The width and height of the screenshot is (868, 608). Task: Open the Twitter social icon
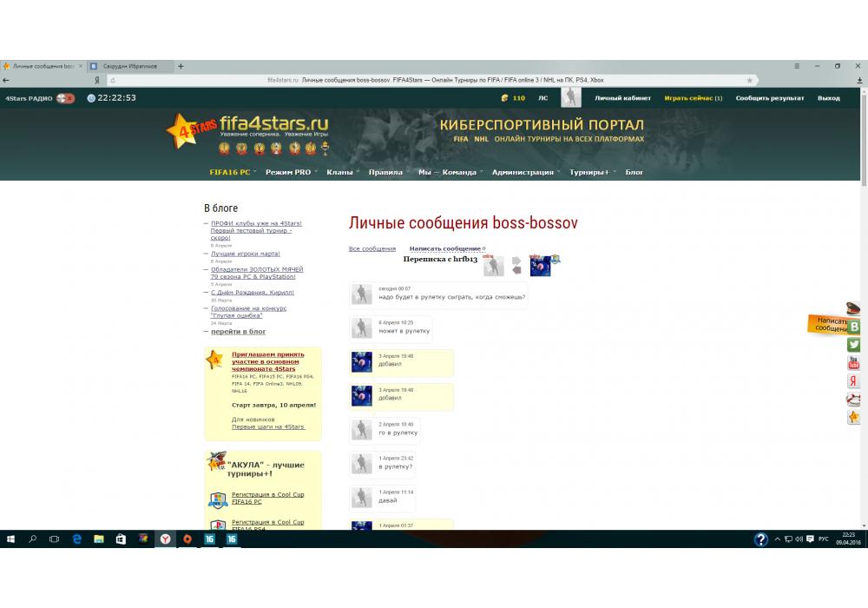tap(854, 345)
